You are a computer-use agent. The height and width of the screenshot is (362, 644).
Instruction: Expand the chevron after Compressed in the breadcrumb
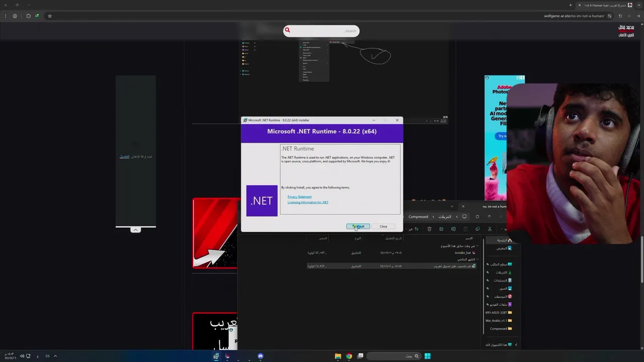coord(404,217)
